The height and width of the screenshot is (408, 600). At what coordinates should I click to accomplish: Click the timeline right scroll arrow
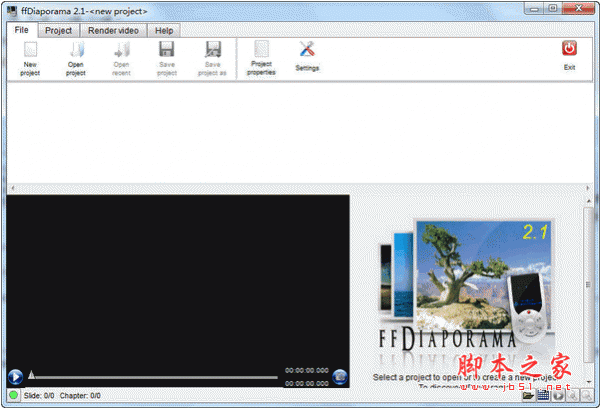click(x=588, y=188)
